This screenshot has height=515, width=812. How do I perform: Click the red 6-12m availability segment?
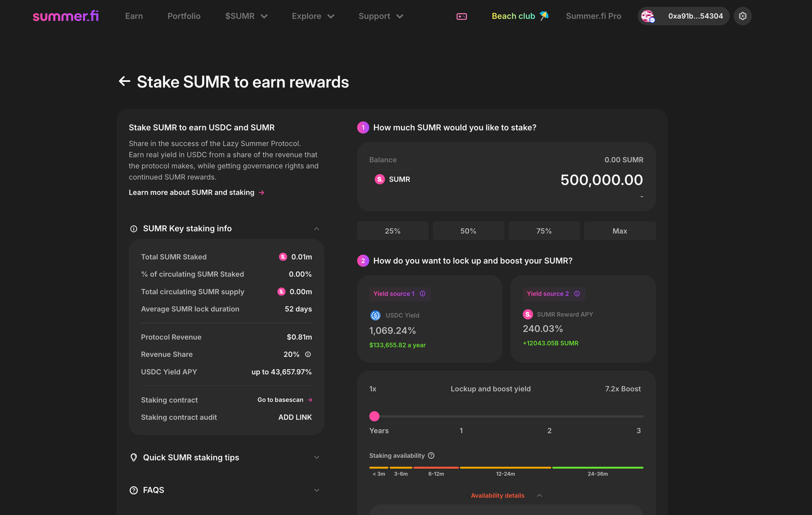tap(436, 468)
